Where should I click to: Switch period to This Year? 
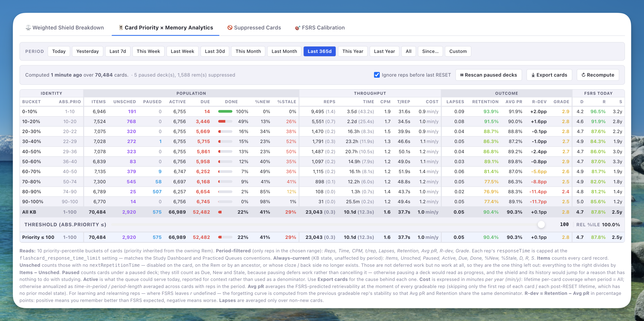click(x=353, y=51)
